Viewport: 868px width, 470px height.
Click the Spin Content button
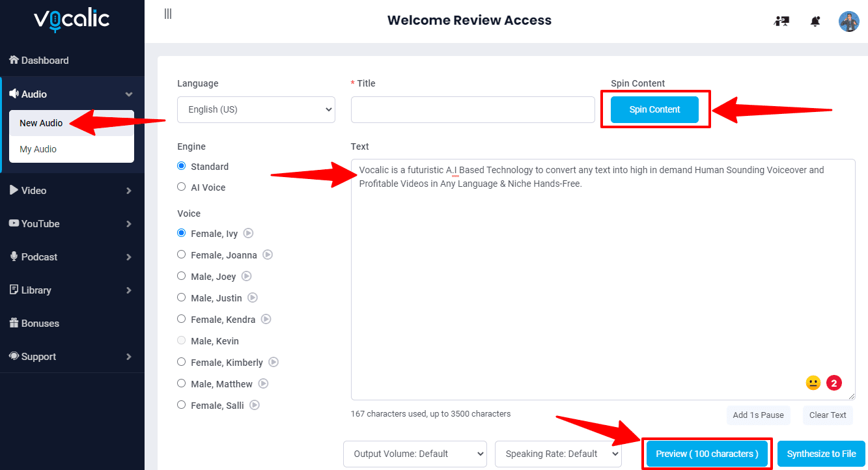[x=654, y=109]
